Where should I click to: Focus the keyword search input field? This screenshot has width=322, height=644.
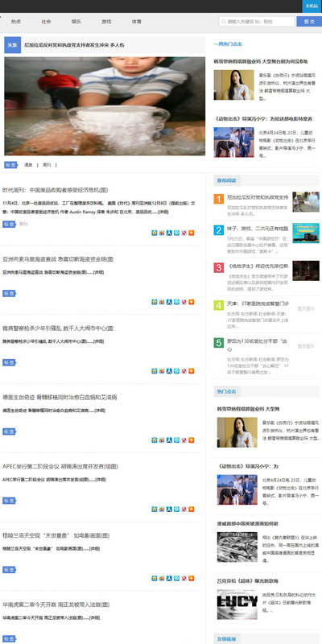(x=257, y=22)
